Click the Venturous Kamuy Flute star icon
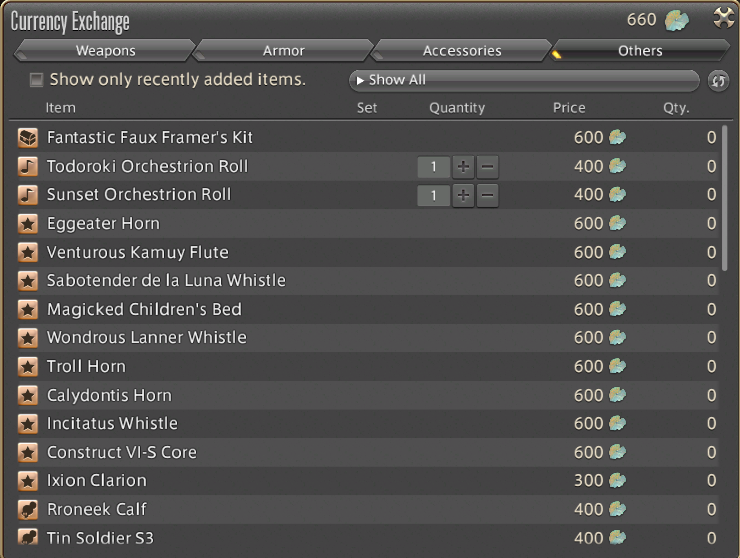Viewport: 740px width, 558px height. click(28, 252)
